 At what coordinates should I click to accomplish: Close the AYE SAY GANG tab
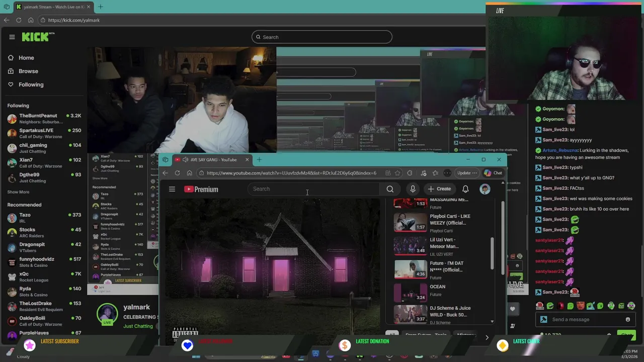(247, 160)
